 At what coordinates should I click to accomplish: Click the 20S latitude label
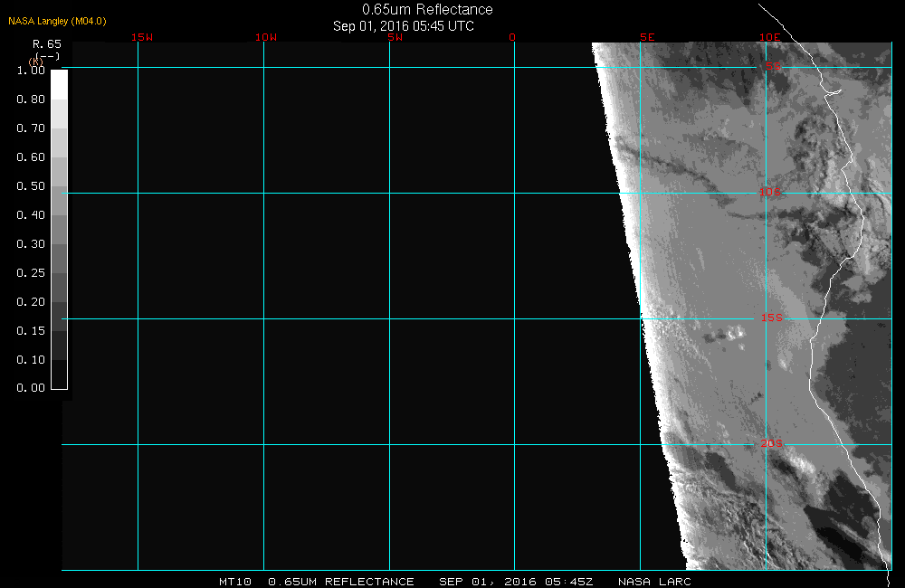[x=772, y=443]
